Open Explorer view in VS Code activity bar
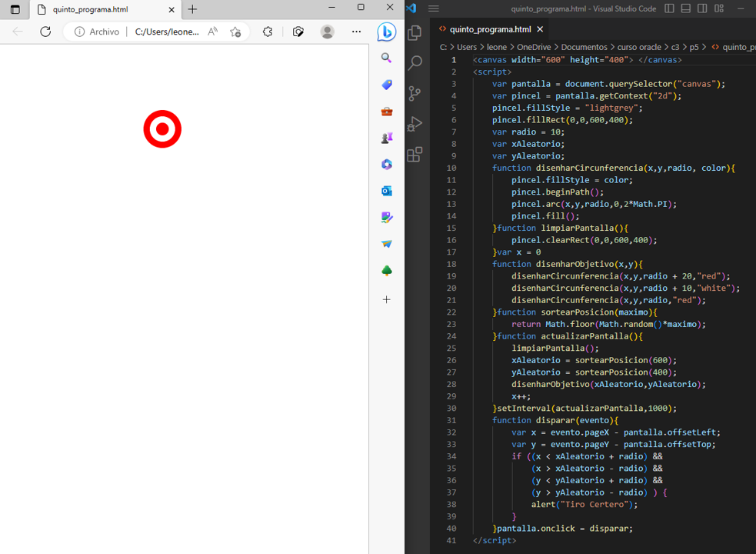 tap(415, 33)
